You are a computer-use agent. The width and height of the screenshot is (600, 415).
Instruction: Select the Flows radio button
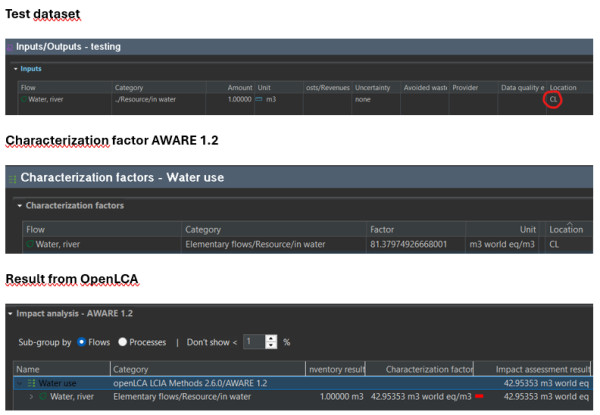click(81, 342)
